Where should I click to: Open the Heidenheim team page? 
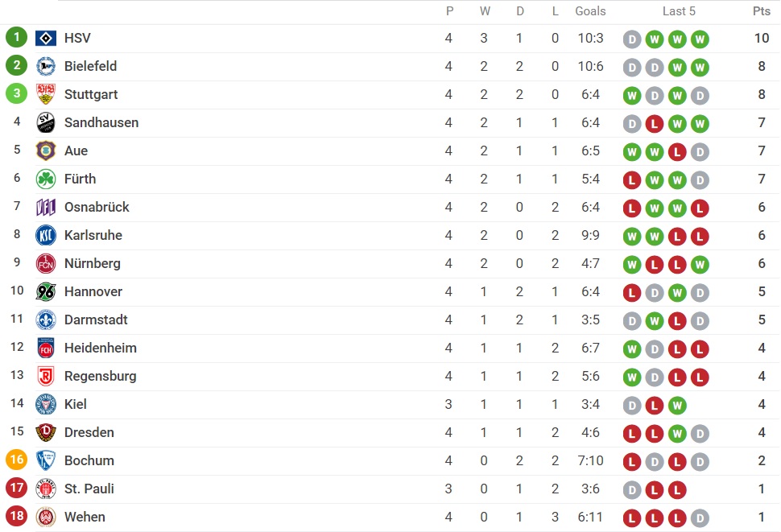click(100, 348)
